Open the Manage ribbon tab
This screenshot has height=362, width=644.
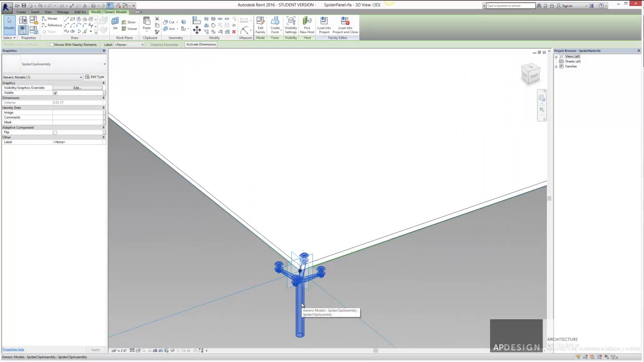click(63, 12)
